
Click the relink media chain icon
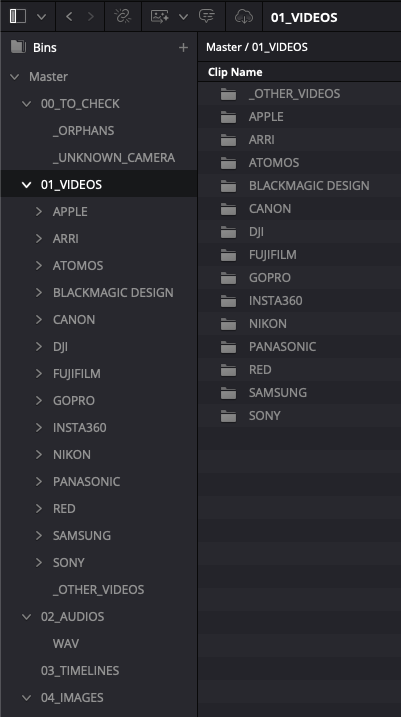point(123,17)
